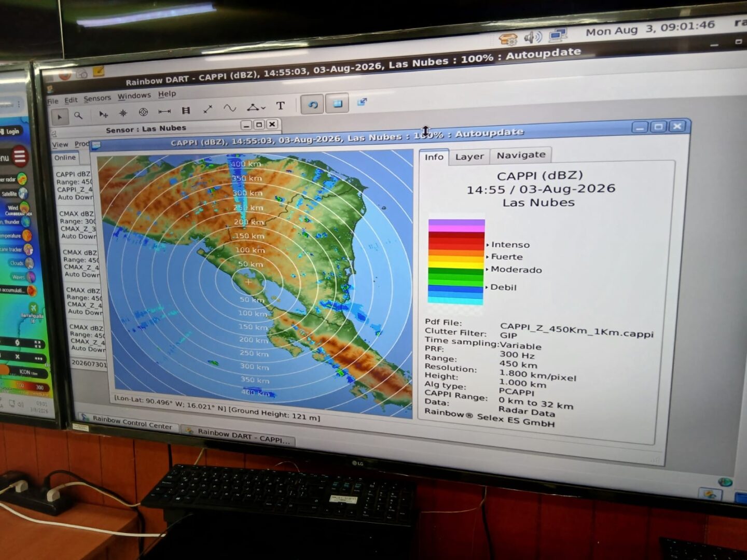
Task: Click the radar center crosshair on map
Action: 248,282
